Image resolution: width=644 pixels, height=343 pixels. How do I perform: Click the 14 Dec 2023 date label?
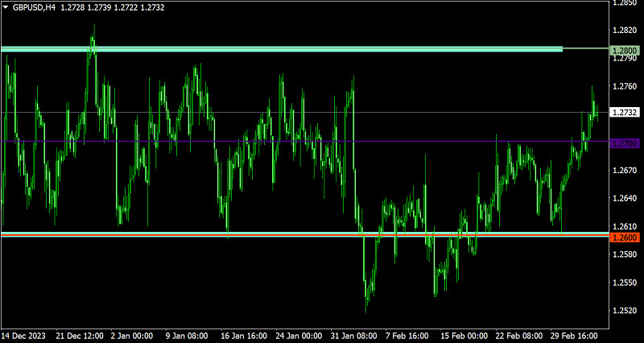tap(23, 336)
